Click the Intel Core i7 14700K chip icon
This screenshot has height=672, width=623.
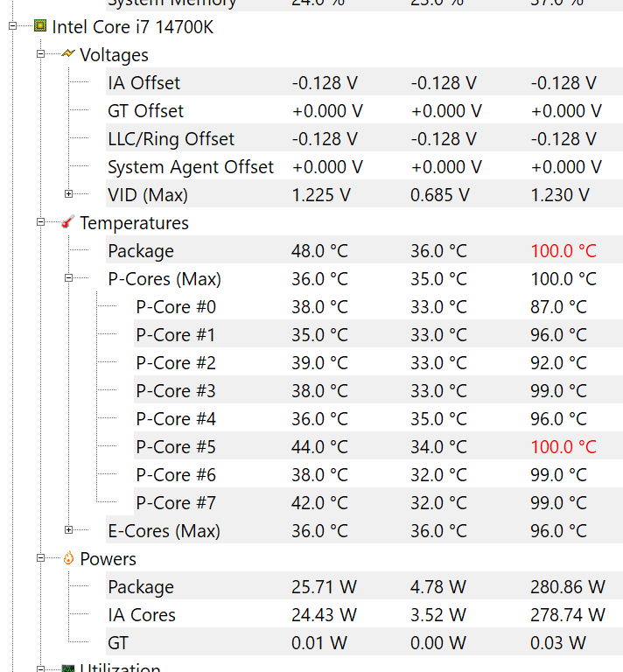click(40, 26)
